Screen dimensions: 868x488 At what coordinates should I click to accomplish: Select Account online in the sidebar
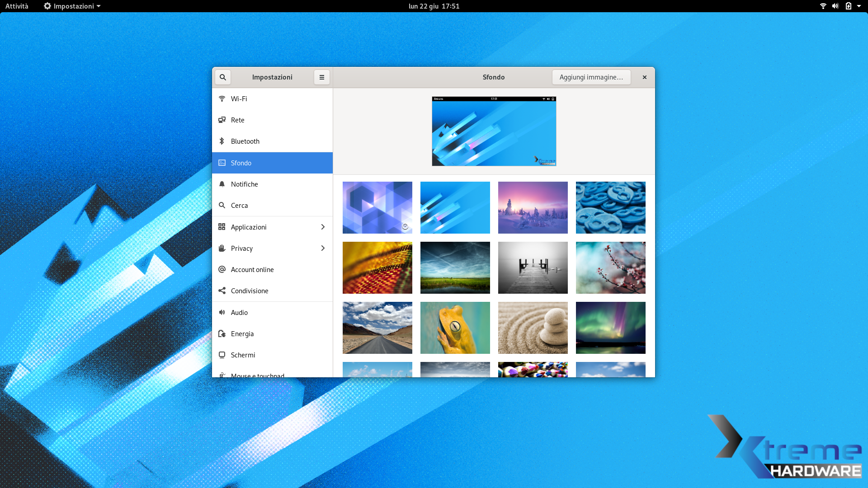pyautogui.click(x=252, y=269)
